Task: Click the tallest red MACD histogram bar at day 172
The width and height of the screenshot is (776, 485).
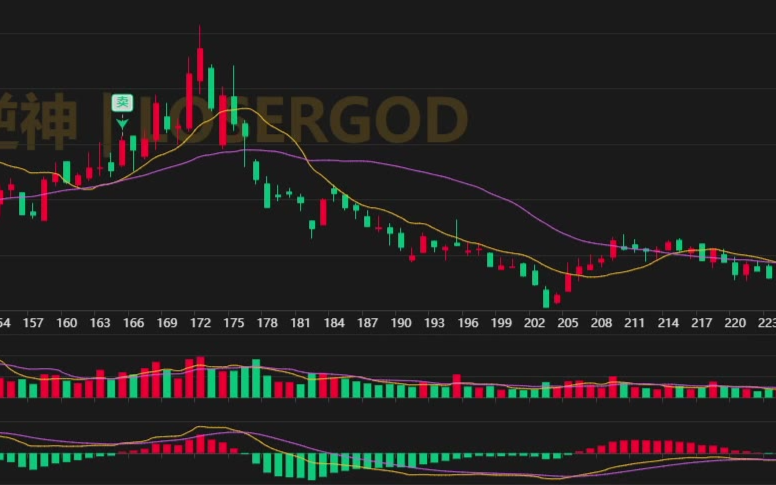Action: coord(200,444)
